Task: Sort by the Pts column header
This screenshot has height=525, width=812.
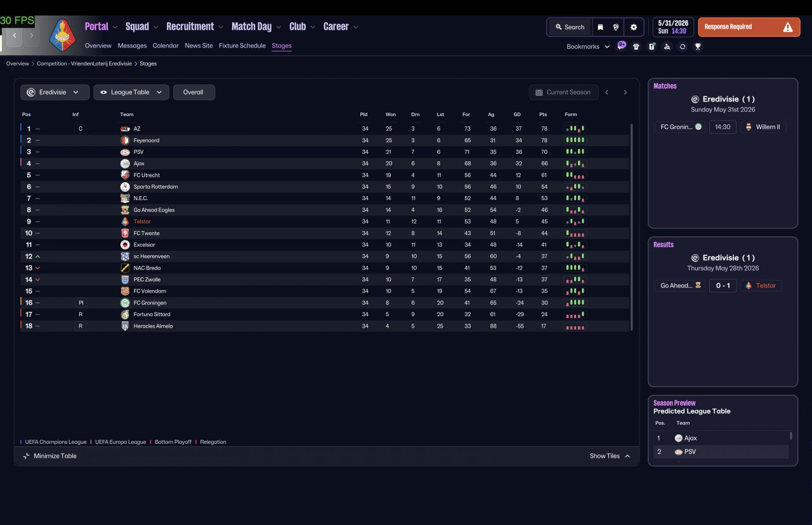Action: tap(543, 114)
